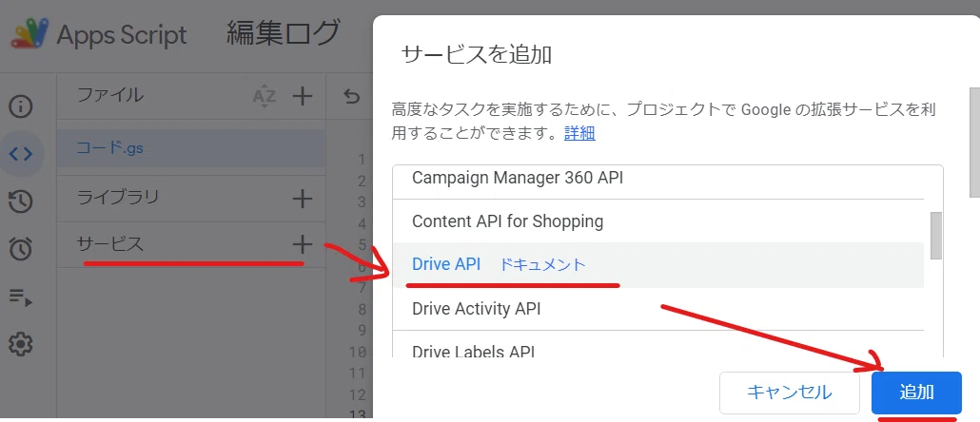Click the undo arrow in editor toolbar
The width and height of the screenshot is (980, 422).
pos(352,97)
